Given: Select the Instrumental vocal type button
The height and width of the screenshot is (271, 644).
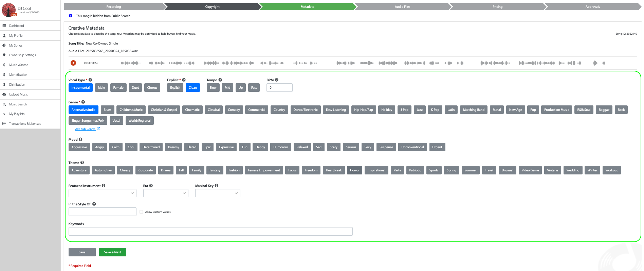Looking at the screenshot, I should coord(80,88).
